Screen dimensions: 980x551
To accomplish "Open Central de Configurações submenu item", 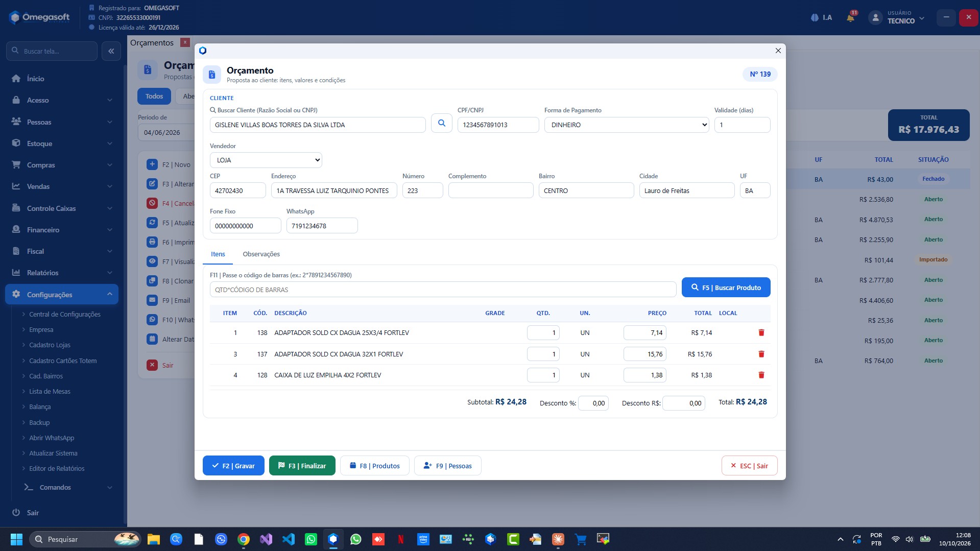I will (65, 315).
